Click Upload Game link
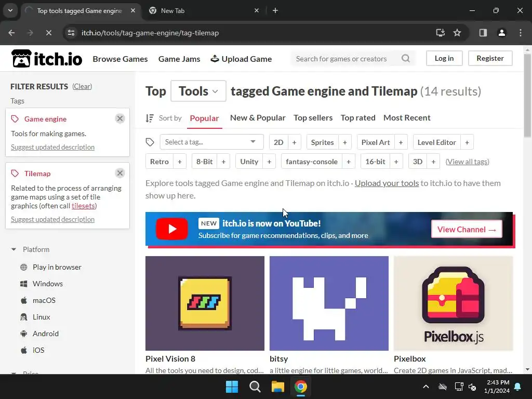 [x=241, y=59]
